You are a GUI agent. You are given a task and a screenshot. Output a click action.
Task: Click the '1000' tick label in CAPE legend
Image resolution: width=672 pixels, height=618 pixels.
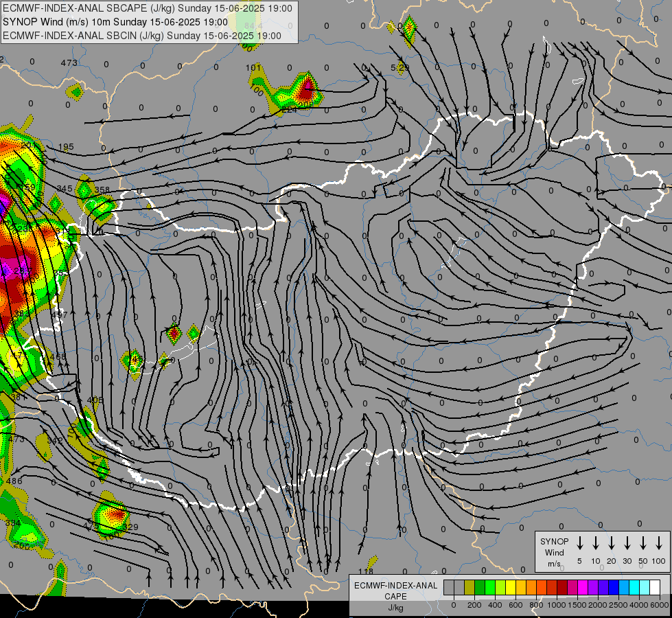tap(556, 605)
